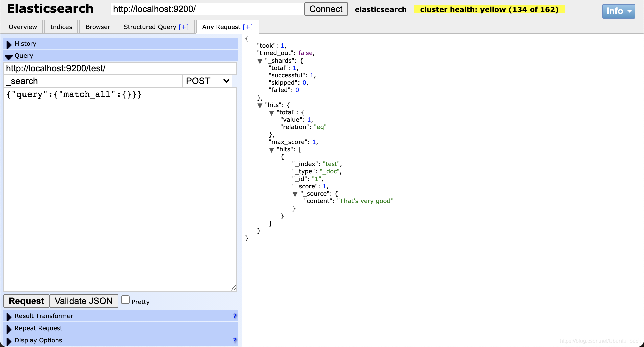
Task: Collapse the inner "hits" array triangle
Action: (x=272, y=150)
